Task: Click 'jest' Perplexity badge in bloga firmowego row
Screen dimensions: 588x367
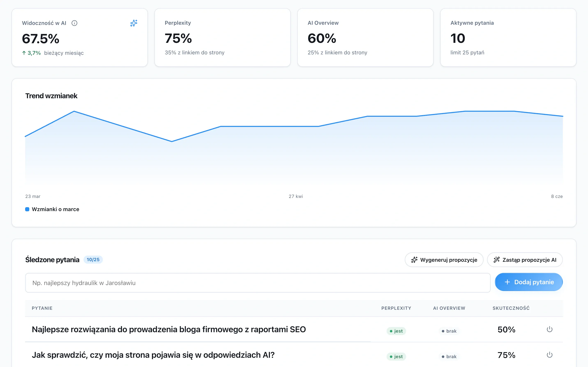Action: pos(396,331)
